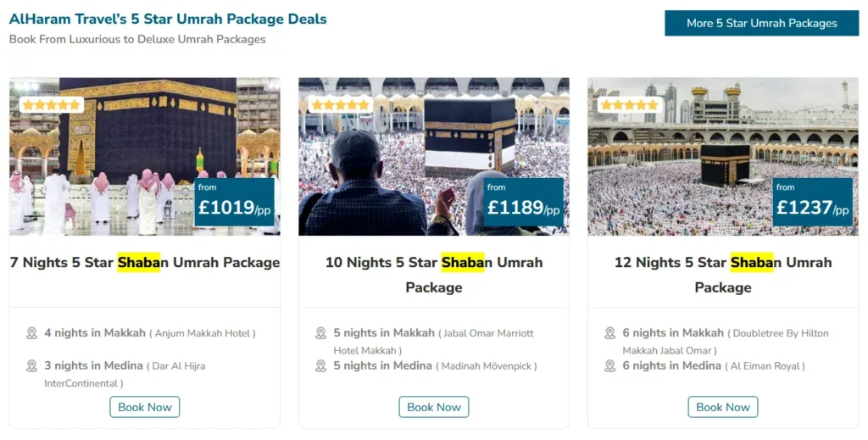Click location pin beside Al Eiman Royal

(610, 366)
